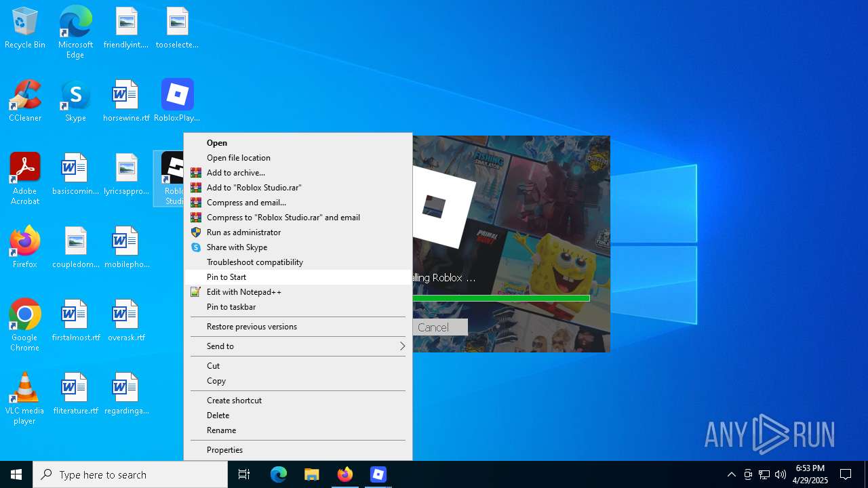
Task: Select the overask.rtf document icon
Action: click(126, 321)
